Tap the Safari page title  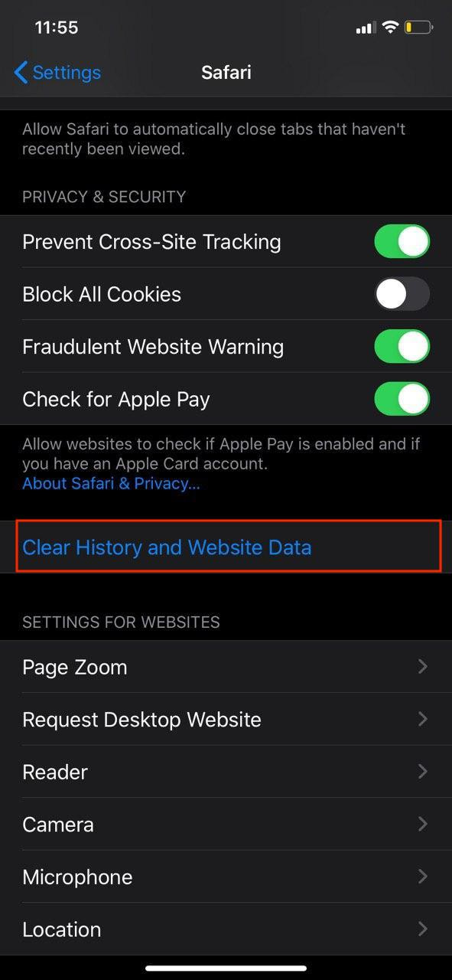tap(226, 73)
